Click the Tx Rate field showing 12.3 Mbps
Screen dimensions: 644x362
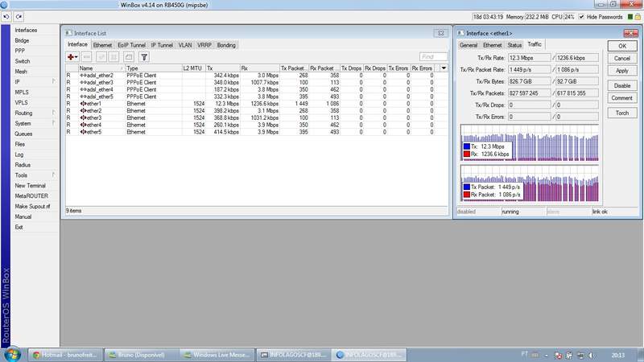pos(529,58)
